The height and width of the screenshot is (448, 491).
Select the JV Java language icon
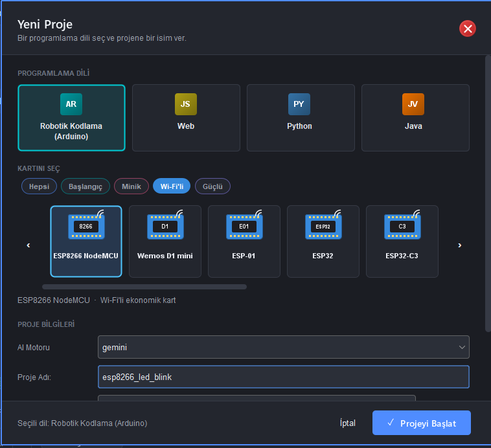click(x=413, y=104)
